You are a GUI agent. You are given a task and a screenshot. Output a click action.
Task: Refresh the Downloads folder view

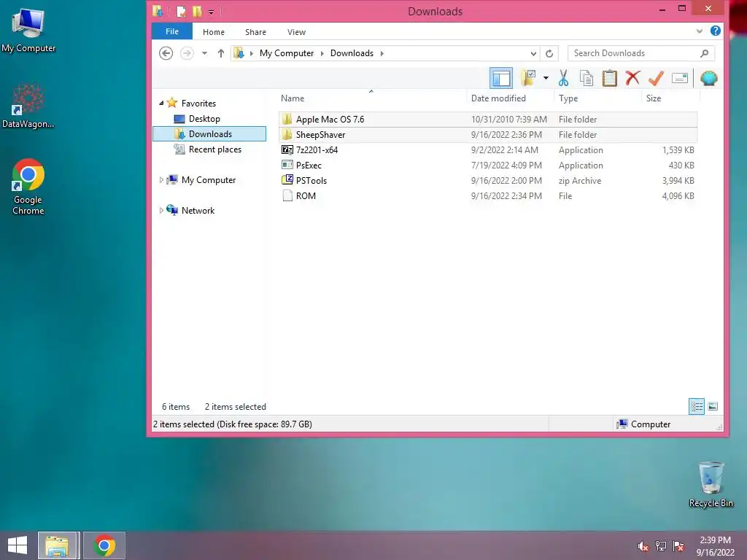(x=549, y=53)
